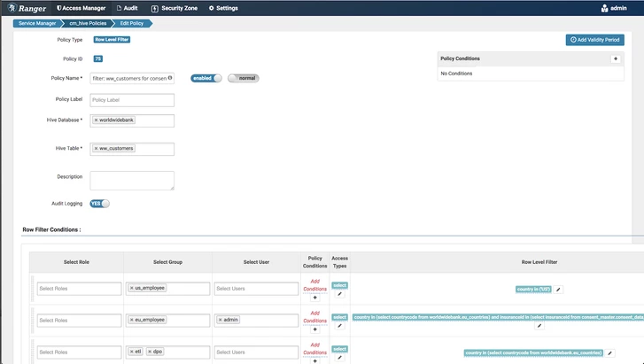Image resolution: width=644 pixels, height=364 pixels.
Task: Remove the dpo group tag
Action: (x=150, y=352)
